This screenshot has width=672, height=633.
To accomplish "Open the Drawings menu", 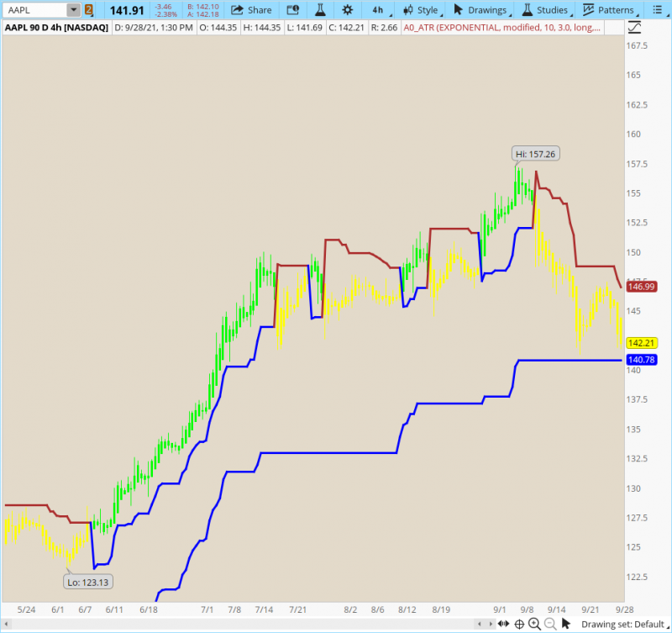I will 483,10.
